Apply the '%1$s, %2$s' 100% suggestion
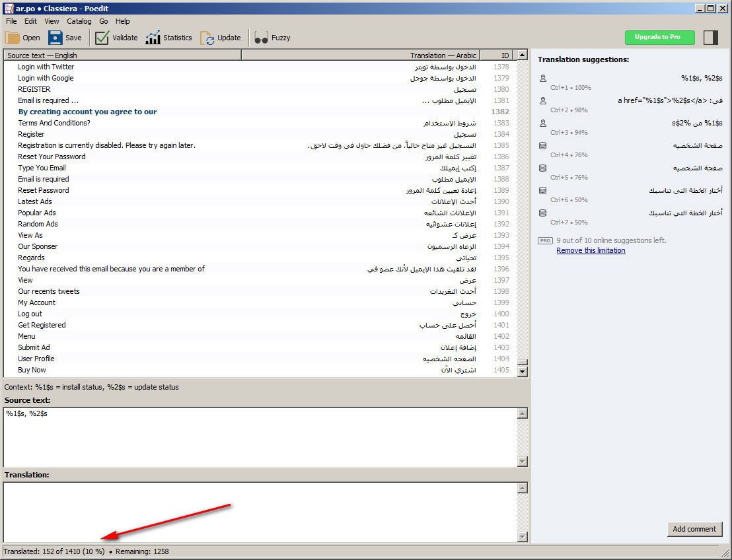 coord(630,82)
